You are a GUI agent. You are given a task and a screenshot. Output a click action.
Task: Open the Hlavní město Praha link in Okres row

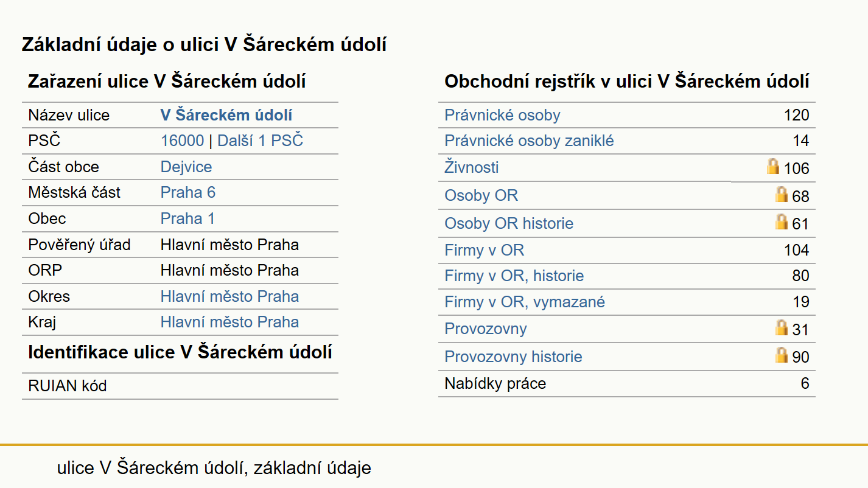click(229, 296)
